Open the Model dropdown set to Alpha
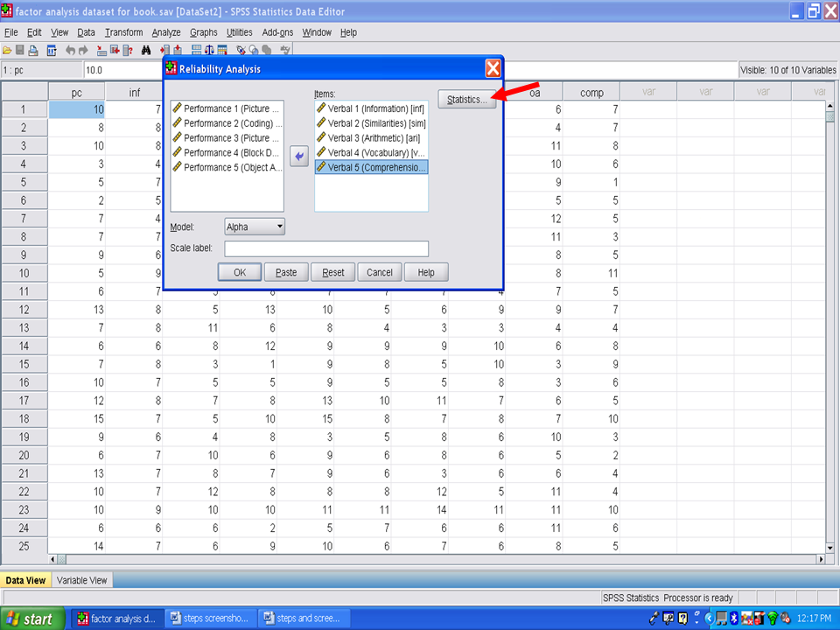Image resolution: width=840 pixels, height=630 pixels. [255, 227]
